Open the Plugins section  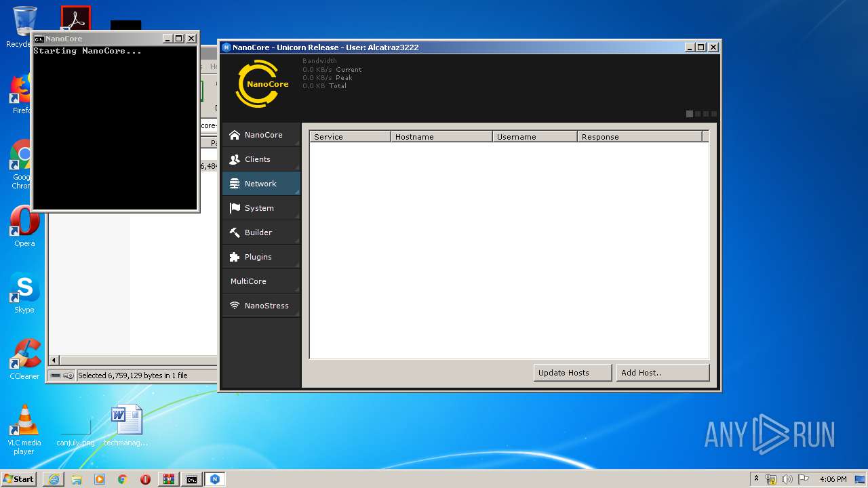coord(261,257)
